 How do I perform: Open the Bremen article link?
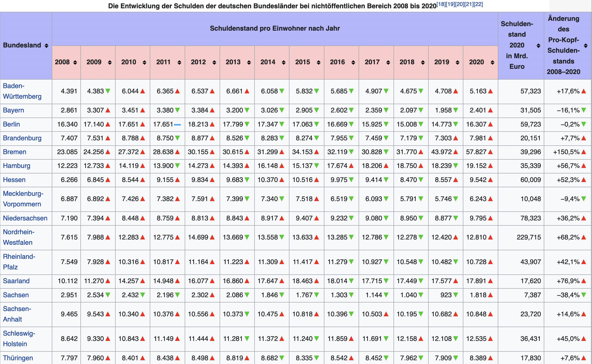(15, 152)
